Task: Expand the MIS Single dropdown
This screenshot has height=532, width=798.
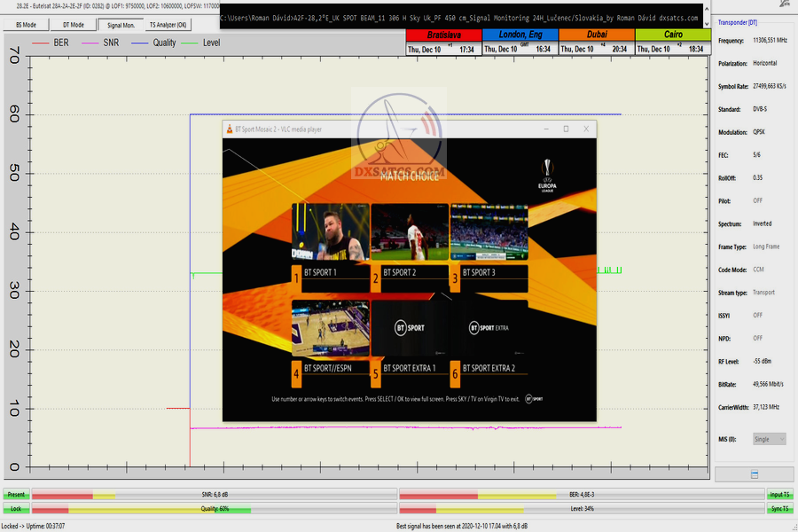Action: click(x=768, y=439)
